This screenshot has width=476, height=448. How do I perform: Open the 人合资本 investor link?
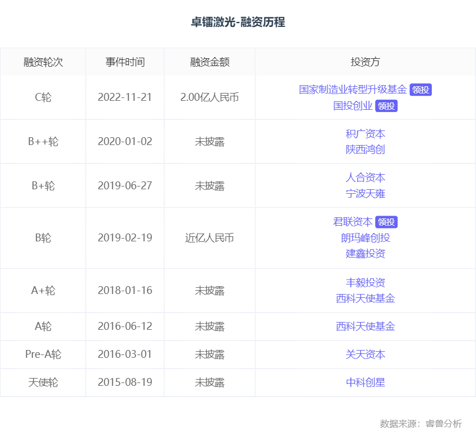tap(365, 178)
